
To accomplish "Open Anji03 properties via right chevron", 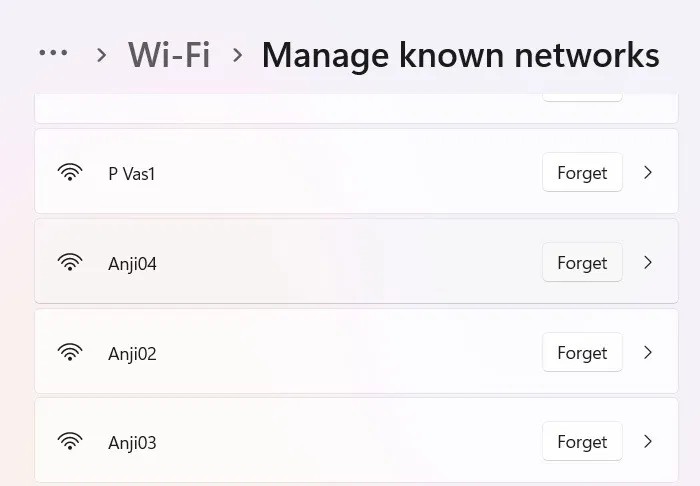I will pyautogui.click(x=648, y=442).
